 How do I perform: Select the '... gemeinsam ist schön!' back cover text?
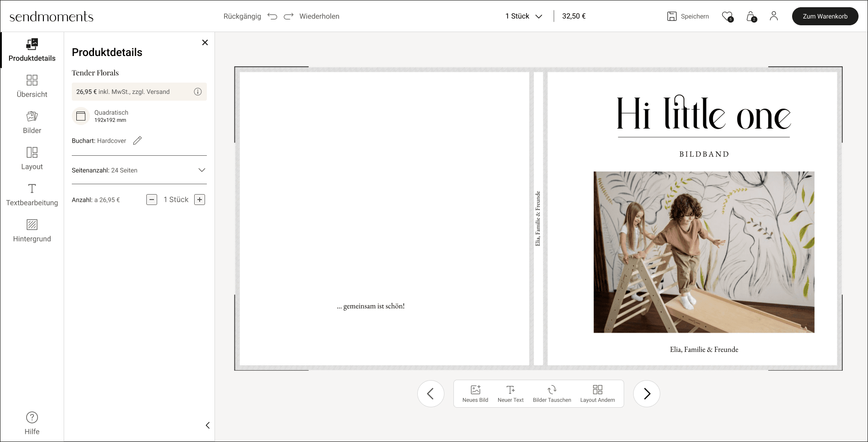371,306
